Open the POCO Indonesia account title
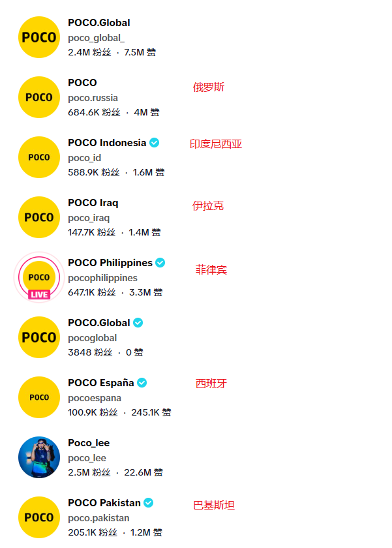This screenshot has width=392, height=548. click(107, 143)
